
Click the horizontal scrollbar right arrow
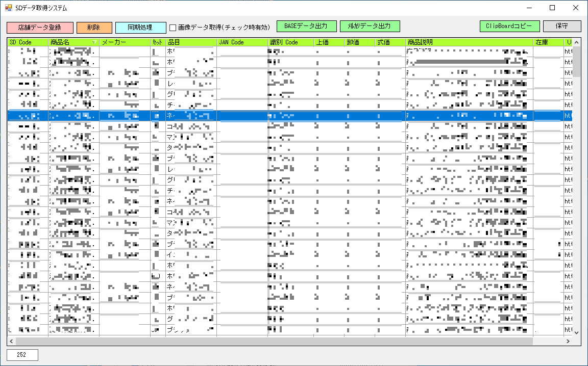[568, 341]
